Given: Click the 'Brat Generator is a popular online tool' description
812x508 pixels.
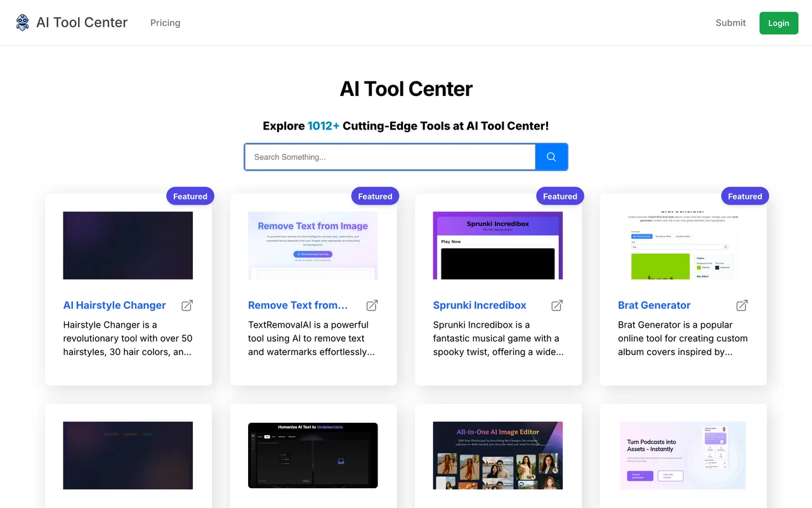Looking at the screenshot, I should coord(683,338).
